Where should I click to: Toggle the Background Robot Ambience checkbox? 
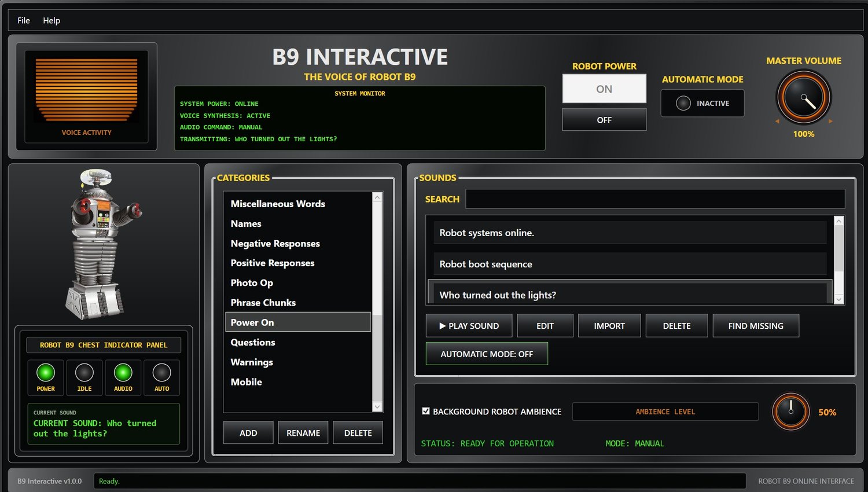coord(426,411)
